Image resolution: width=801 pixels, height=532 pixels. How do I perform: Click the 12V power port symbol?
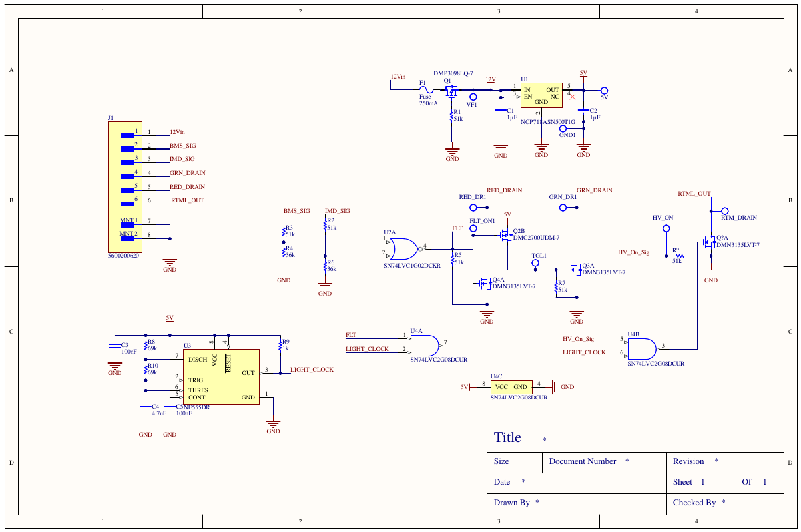tap(491, 82)
